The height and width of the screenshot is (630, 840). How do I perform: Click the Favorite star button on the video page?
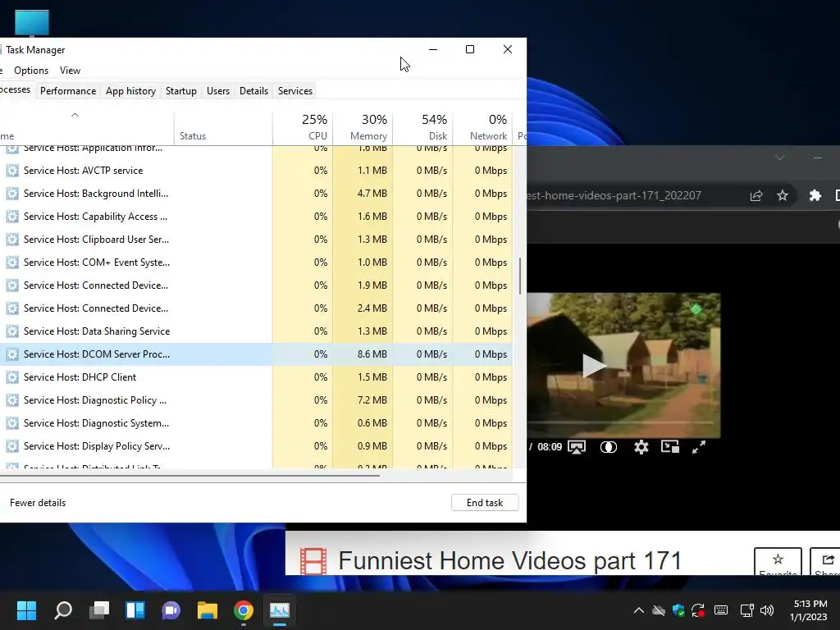[x=778, y=561]
